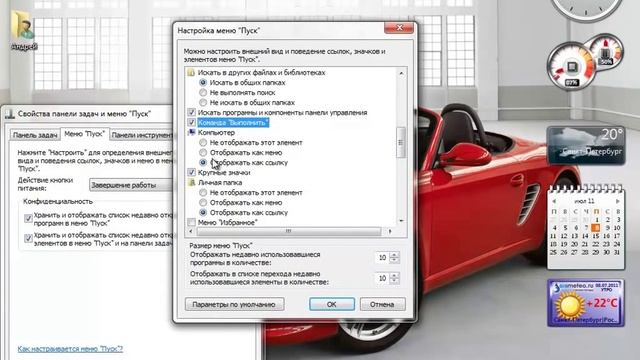Select 'Отображать как меню' under Личная папка

click(203, 202)
